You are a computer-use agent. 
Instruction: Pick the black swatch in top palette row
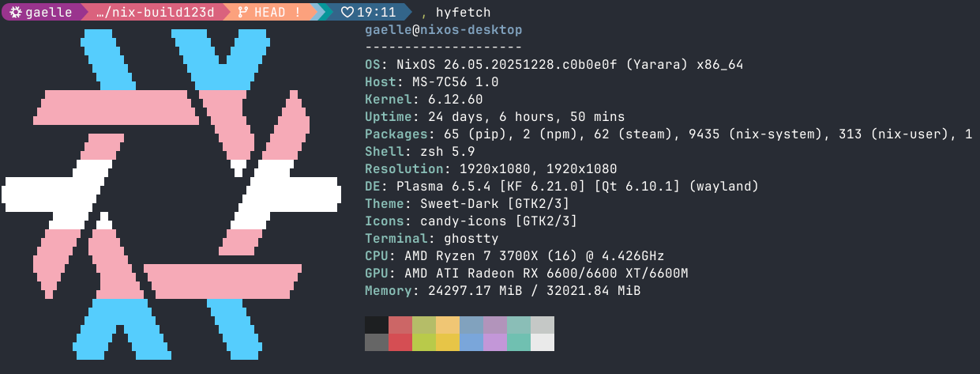(377, 325)
